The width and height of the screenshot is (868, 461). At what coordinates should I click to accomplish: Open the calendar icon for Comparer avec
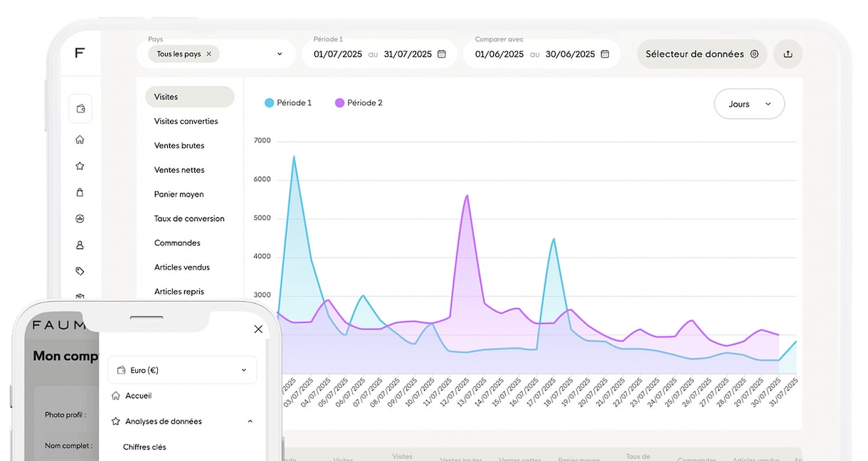pyautogui.click(x=605, y=54)
